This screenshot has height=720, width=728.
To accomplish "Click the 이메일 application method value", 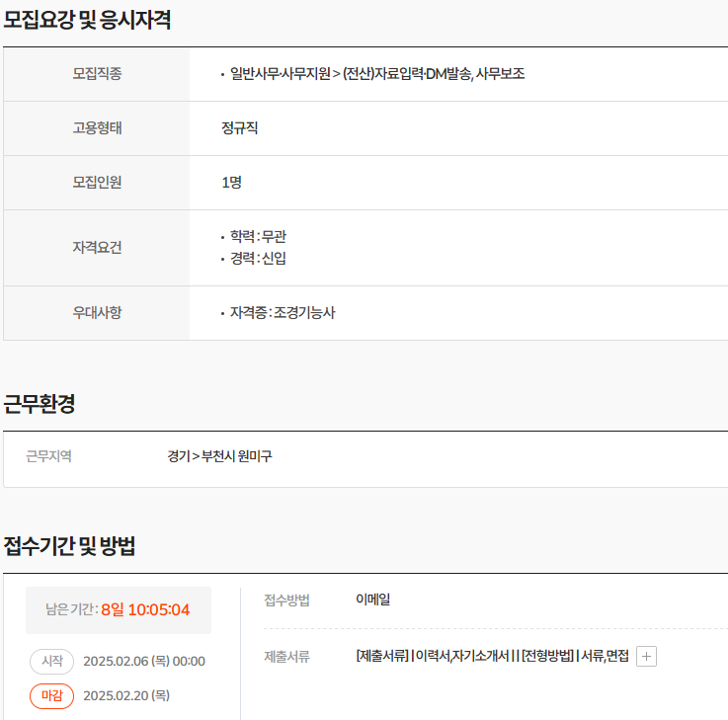I will click(372, 600).
